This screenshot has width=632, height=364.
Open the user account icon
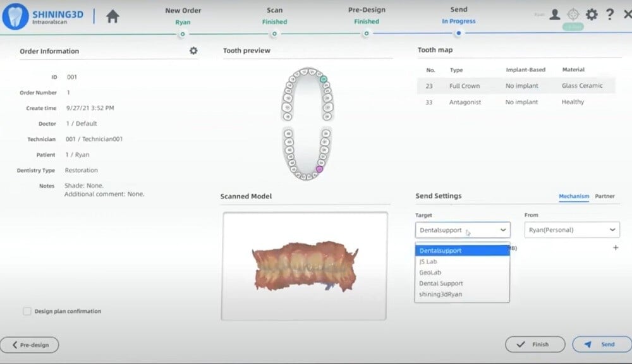tap(554, 15)
